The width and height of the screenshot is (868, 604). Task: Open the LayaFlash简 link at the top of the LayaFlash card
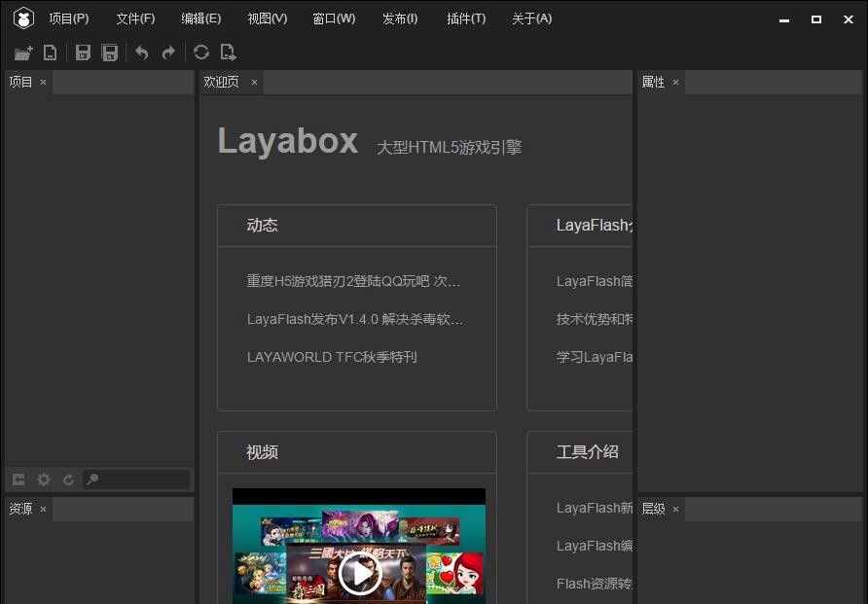click(x=595, y=281)
